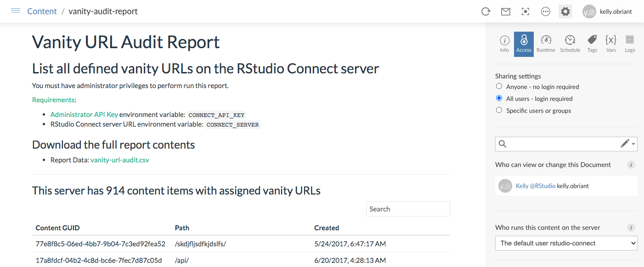The height and width of the screenshot is (267, 644).
Task: Click the vanity URL table Search field
Action: point(407,209)
